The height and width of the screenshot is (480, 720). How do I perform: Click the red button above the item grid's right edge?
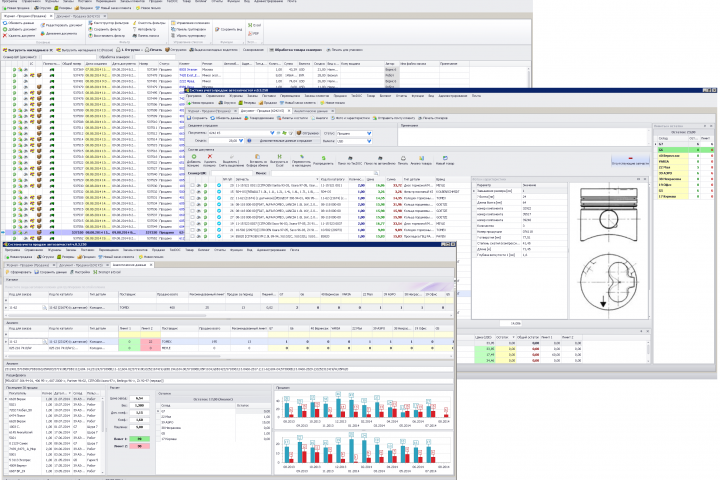(x=630, y=160)
